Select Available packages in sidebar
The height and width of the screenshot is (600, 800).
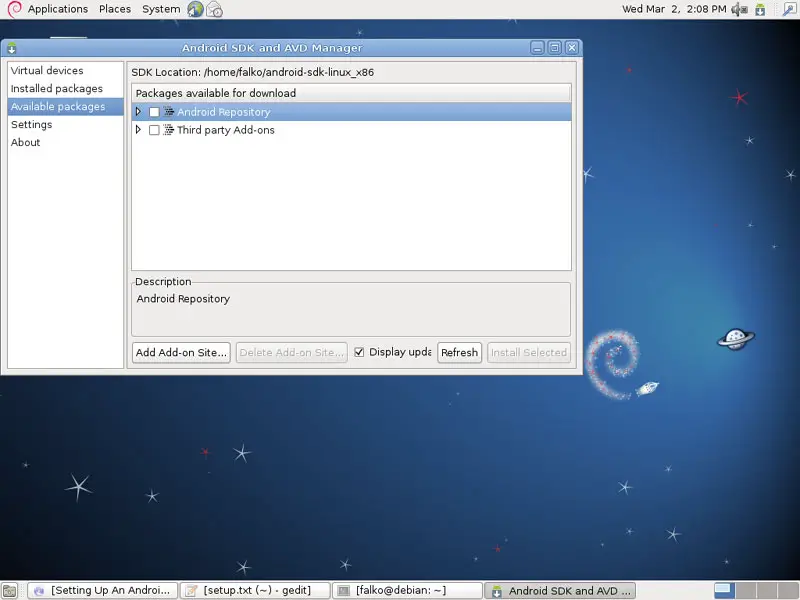click(x=65, y=107)
